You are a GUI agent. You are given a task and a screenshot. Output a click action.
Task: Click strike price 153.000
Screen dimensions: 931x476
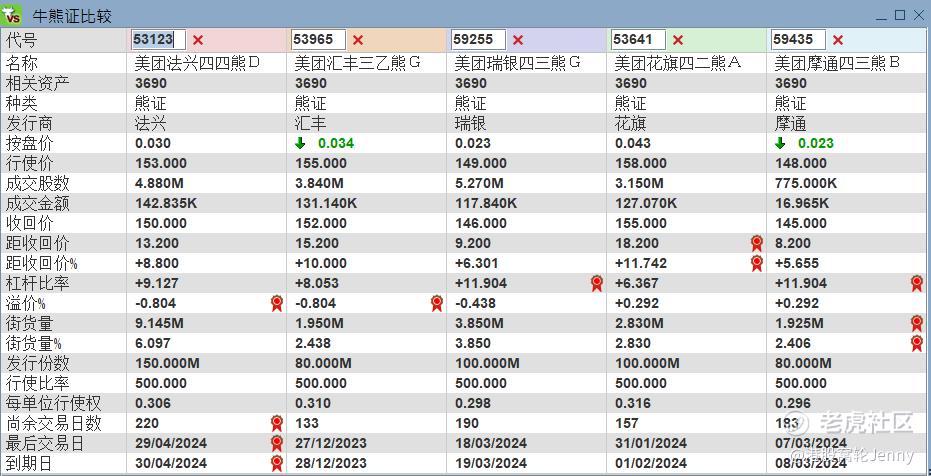(x=161, y=163)
